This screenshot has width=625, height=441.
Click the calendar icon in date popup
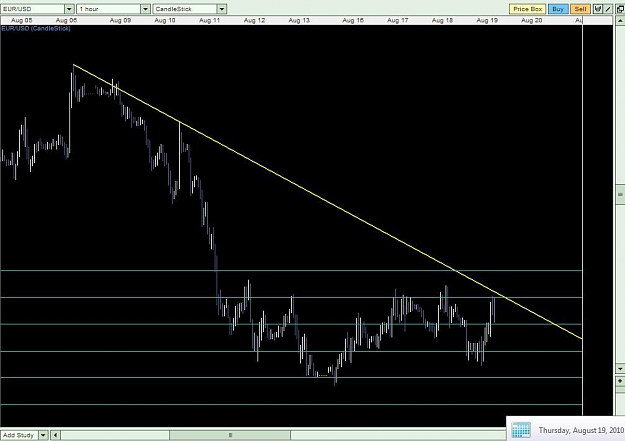pos(521,430)
